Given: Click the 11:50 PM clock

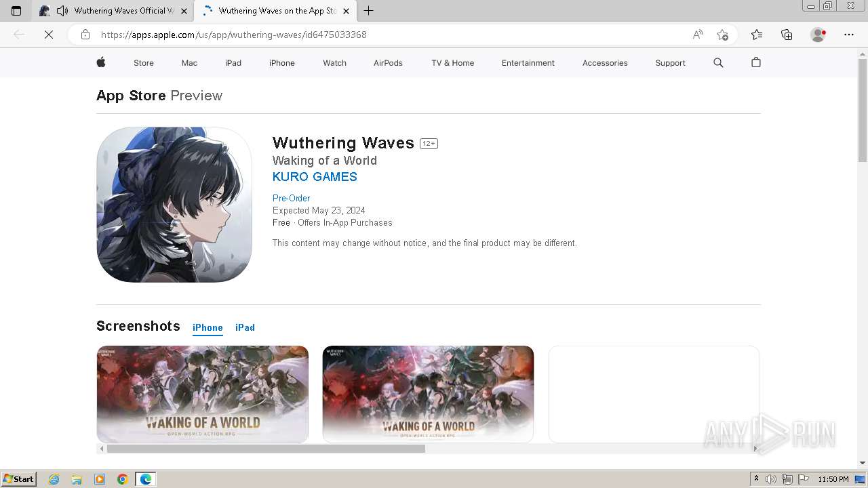Looking at the screenshot, I should [833, 479].
